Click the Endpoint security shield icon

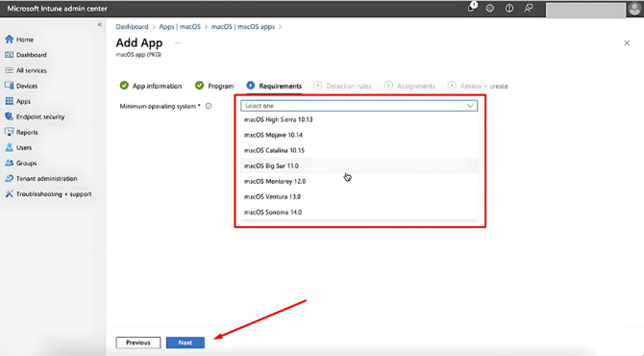point(9,116)
